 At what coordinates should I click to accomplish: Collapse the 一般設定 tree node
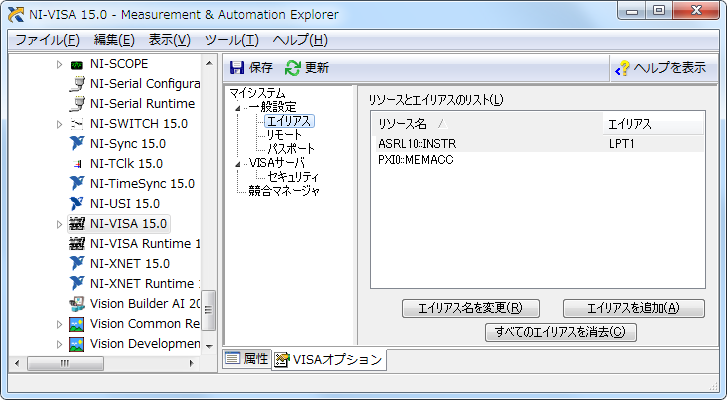coord(238,108)
